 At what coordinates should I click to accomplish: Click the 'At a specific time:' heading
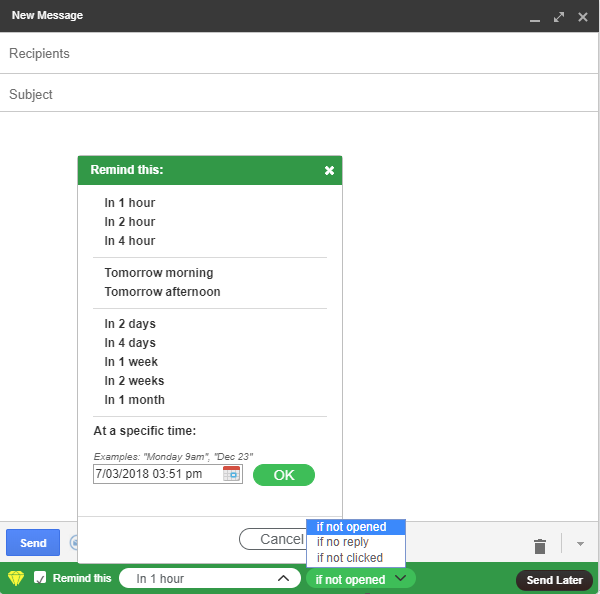coord(145,431)
